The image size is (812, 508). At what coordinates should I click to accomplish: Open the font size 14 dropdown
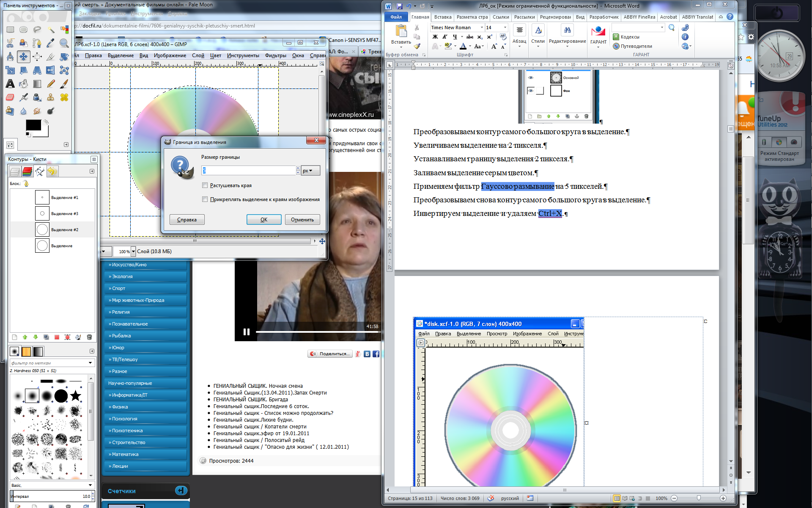tap(505, 28)
